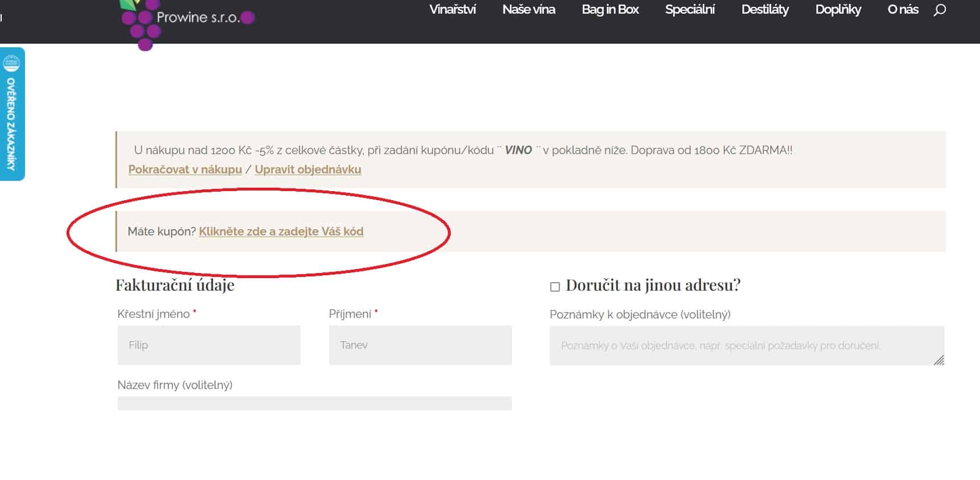Follow the Pokračovat v nákupu link
The width and height of the screenshot is (980, 480).
pos(185,169)
